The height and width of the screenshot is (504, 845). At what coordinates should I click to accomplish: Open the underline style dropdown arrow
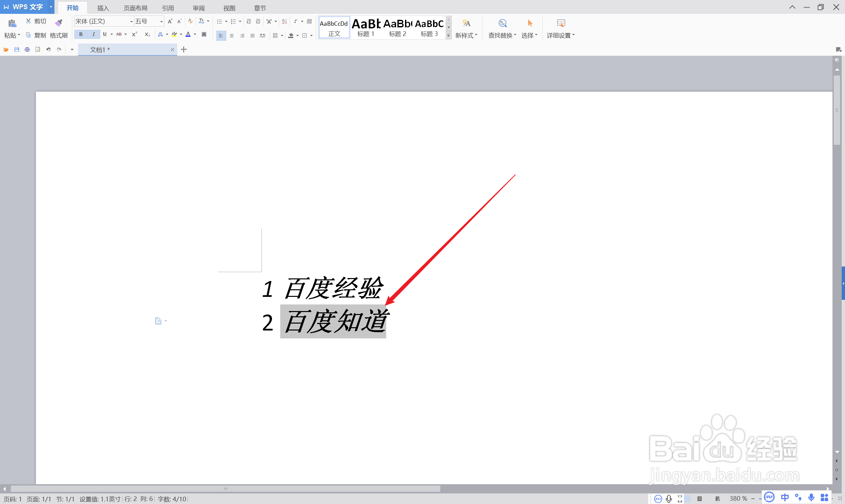point(112,34)
